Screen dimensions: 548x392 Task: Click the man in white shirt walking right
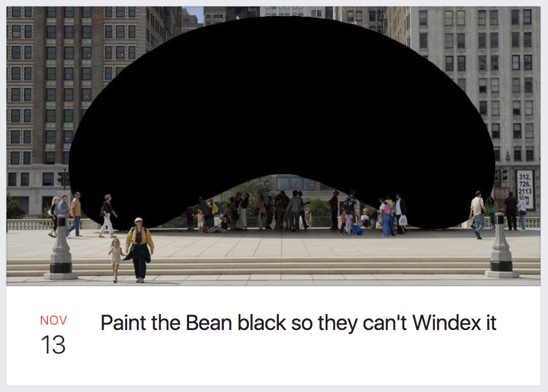(477, 215)
